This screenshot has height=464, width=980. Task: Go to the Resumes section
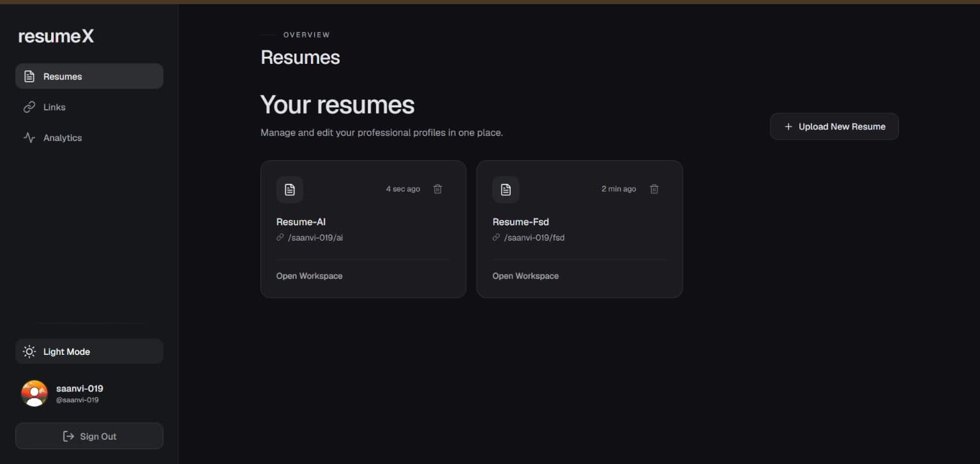tap(89, 77)
